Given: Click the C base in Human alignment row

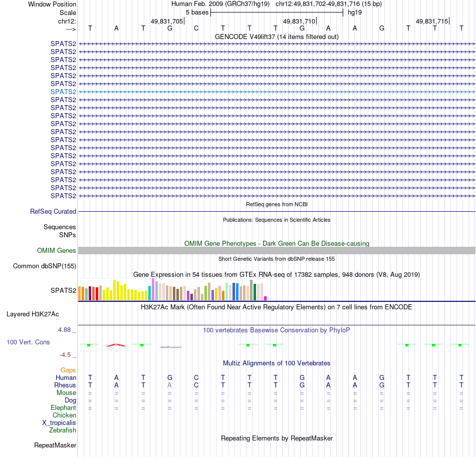Looking at the screenshot, I should point(196,377).
